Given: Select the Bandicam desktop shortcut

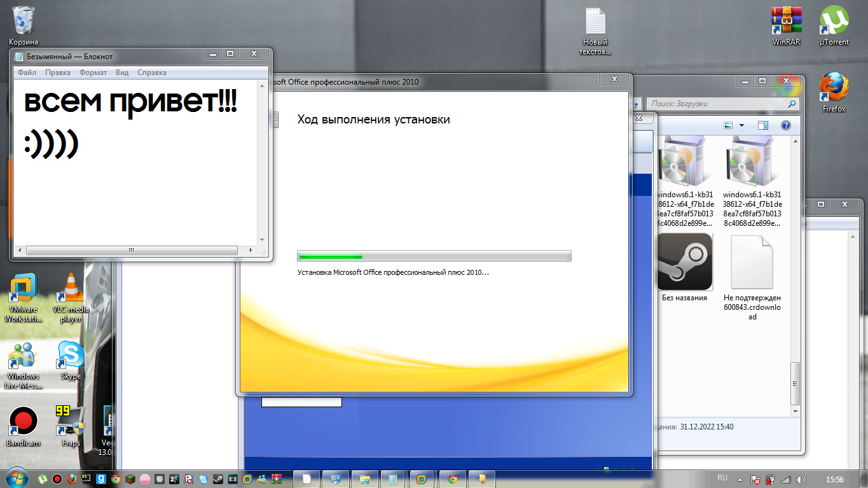Looking at the screenshot, I should (23, 427).
